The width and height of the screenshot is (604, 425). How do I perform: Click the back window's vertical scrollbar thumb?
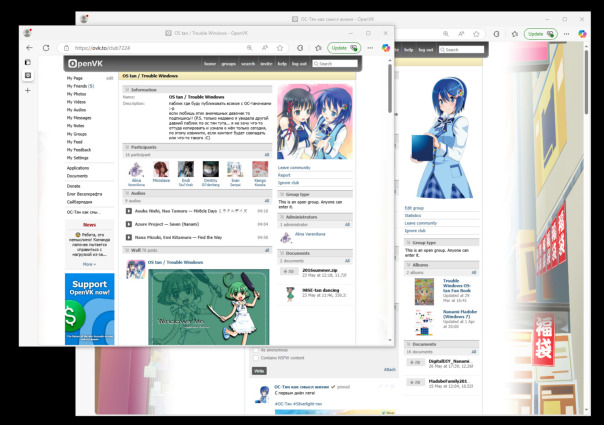[x=587, y=82]
